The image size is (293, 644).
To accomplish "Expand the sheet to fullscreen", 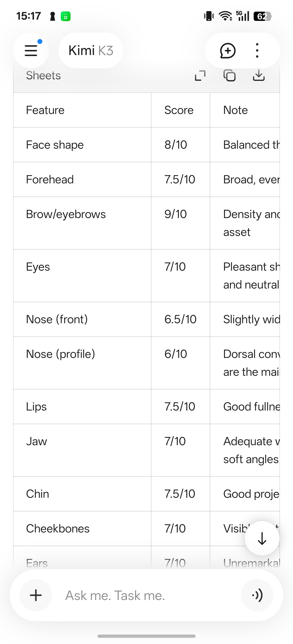I will coord(200,76).
